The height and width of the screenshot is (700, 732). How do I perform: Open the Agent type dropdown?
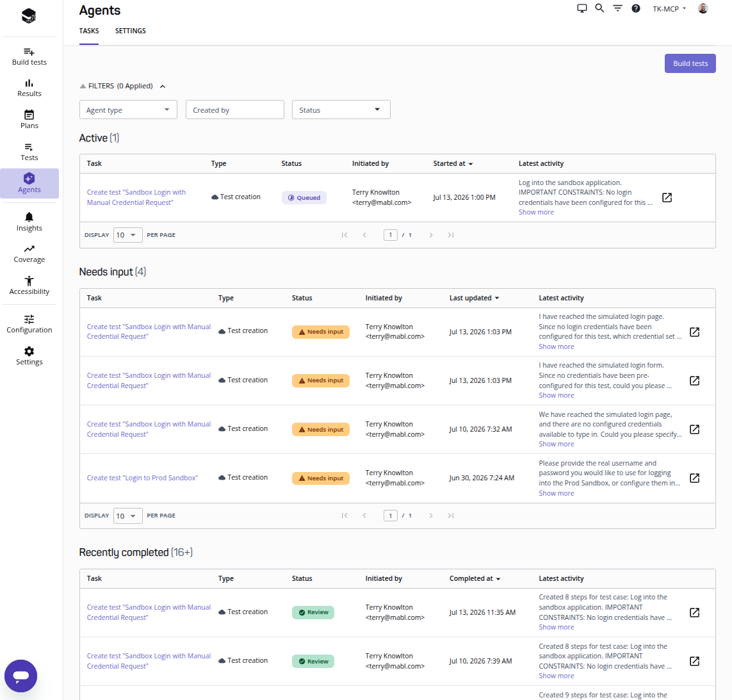click(x=128, y=110)
